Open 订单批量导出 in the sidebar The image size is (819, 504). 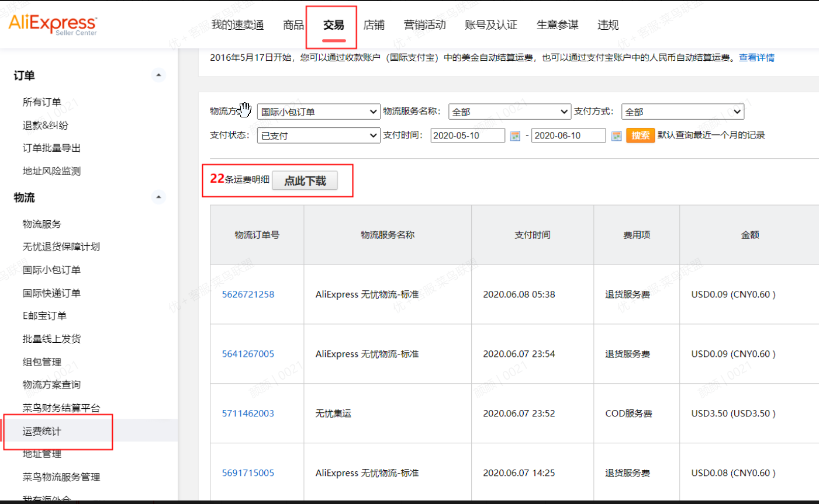[x=51, y=148]
